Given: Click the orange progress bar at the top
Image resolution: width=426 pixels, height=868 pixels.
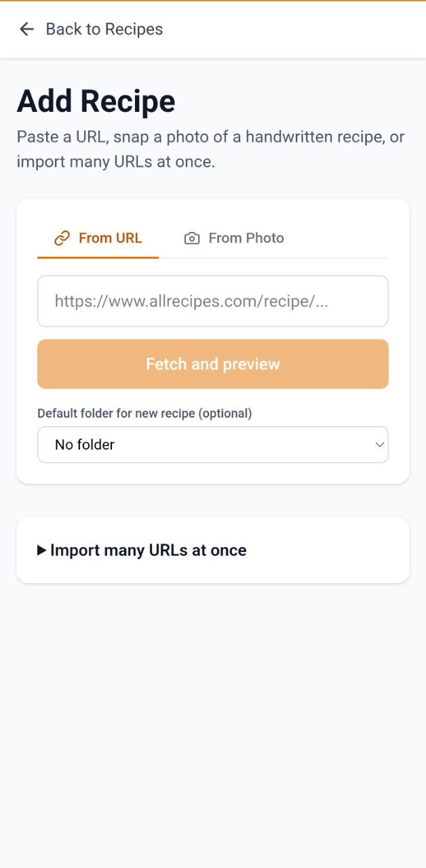Looking at the screenshot, I should tap(213, 1).
